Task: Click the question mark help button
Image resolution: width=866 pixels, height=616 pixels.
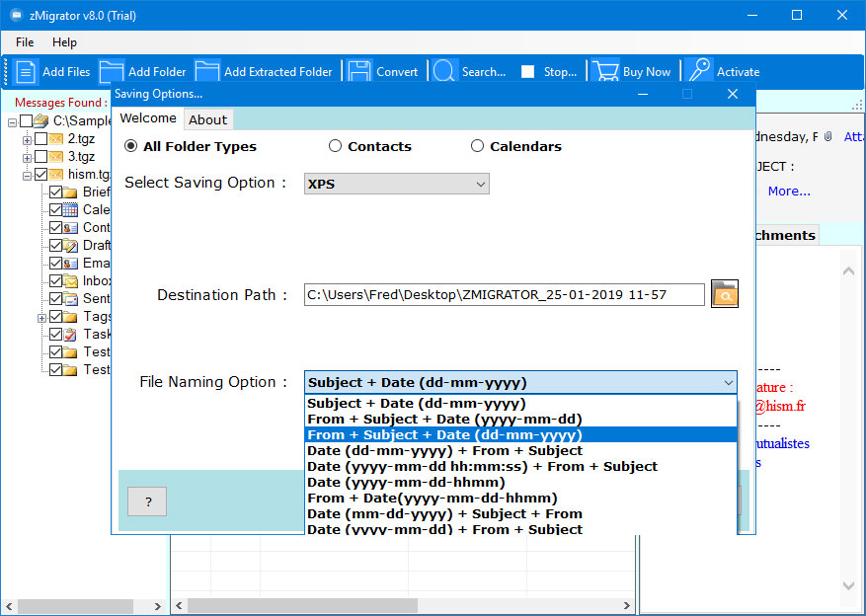Action: pos(147,501)
